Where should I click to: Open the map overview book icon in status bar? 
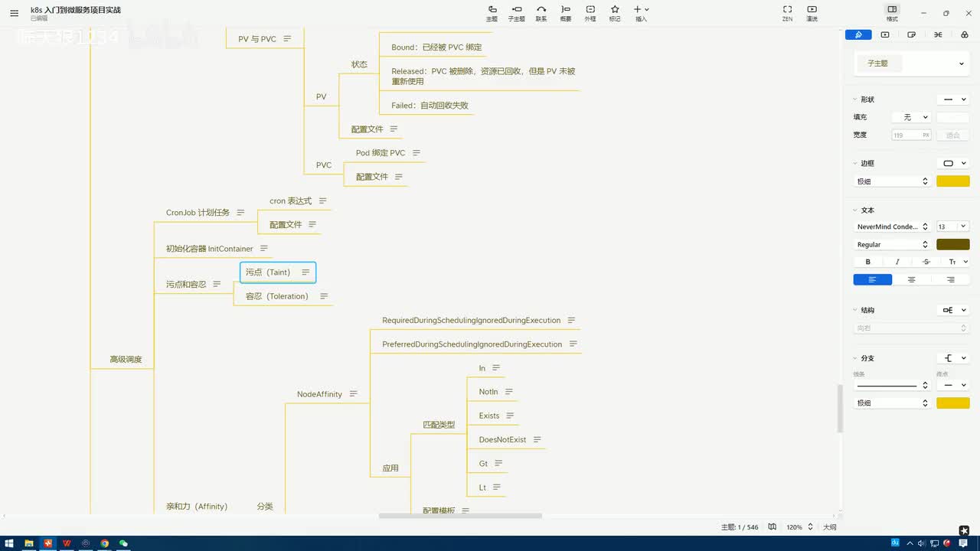point(773,527)
